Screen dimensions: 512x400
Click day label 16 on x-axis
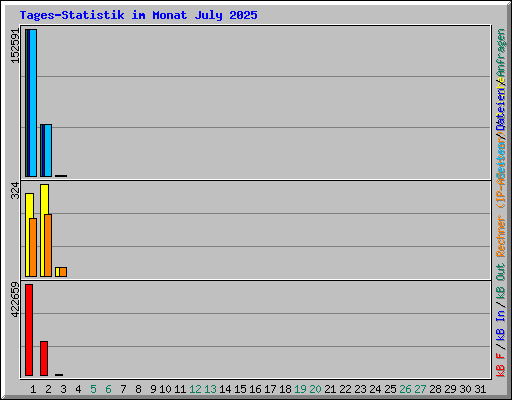[255, 389]
